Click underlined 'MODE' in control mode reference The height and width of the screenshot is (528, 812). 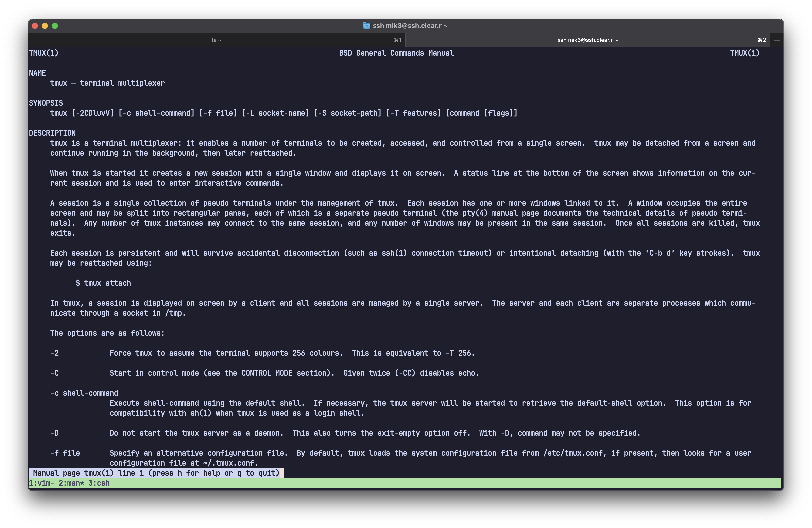(284, 373)
